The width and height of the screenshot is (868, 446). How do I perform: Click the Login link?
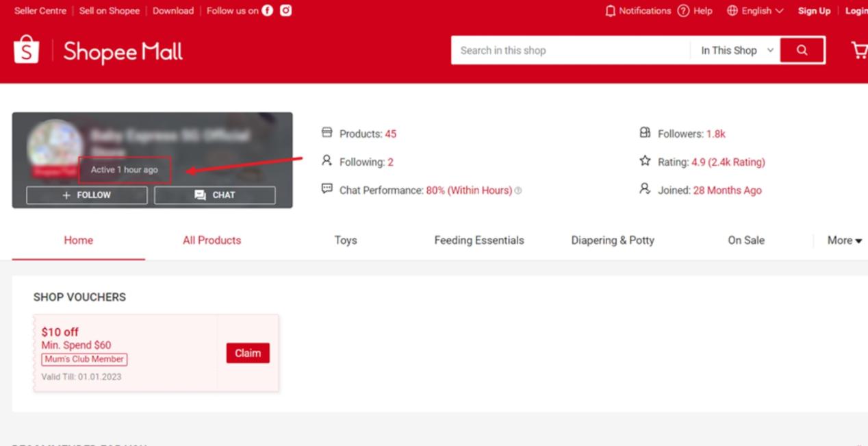click(856, 11)
